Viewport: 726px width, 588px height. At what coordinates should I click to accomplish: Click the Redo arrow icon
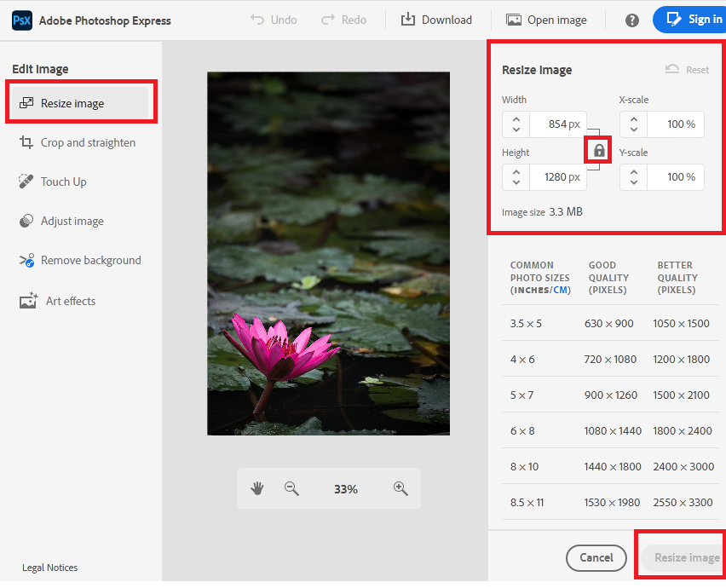click(328, 20)
